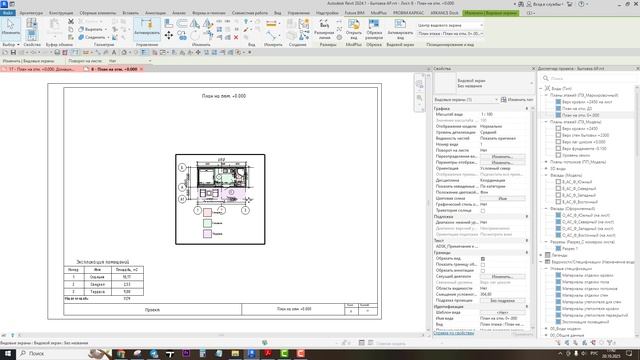The width and height of the screenshot is (640, 360).
Task: Toggle the Показать границу обрезки checkbox
Action: 483,264
